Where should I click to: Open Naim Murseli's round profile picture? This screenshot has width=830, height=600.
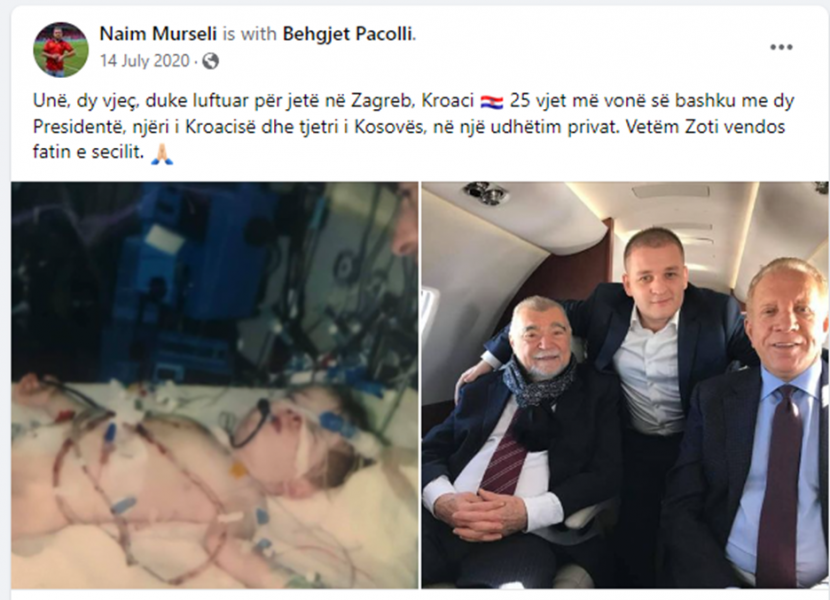(x=60, y=49)
